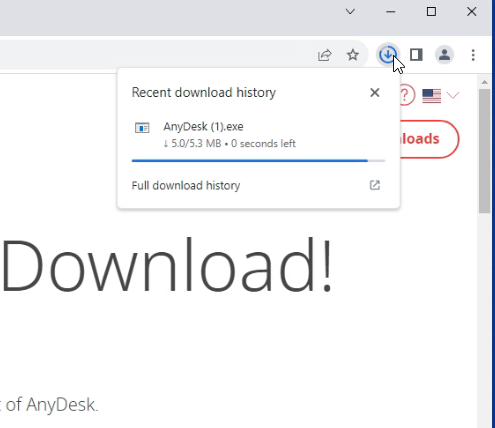Click the page vertical scrollbar thumb
This screenshot has width=495, height=428.
click(485, 151)
